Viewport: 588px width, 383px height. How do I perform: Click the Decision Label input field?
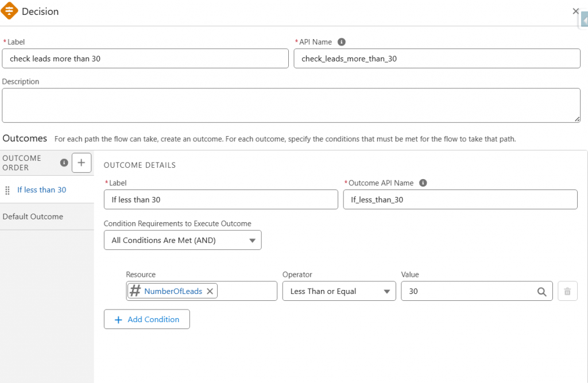145,59
